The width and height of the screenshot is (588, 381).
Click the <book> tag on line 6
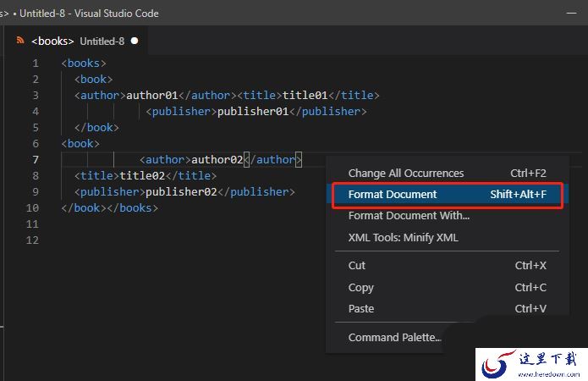click(80, 143)
